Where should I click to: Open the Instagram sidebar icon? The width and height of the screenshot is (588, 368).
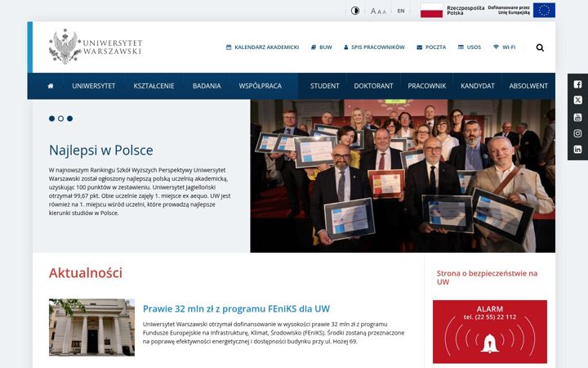tap(577, 133)
